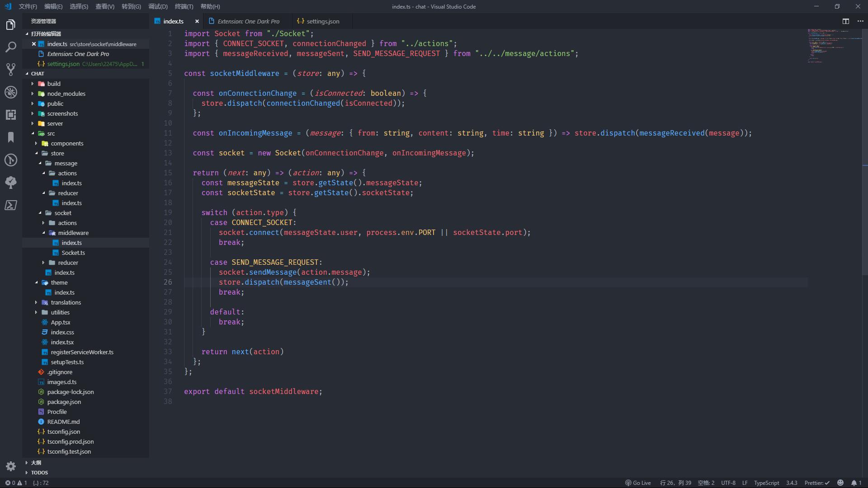Change the TypeScript language mode
Image resolution: width=868 pixels, height=488 pixels.
tap(766, 483)
